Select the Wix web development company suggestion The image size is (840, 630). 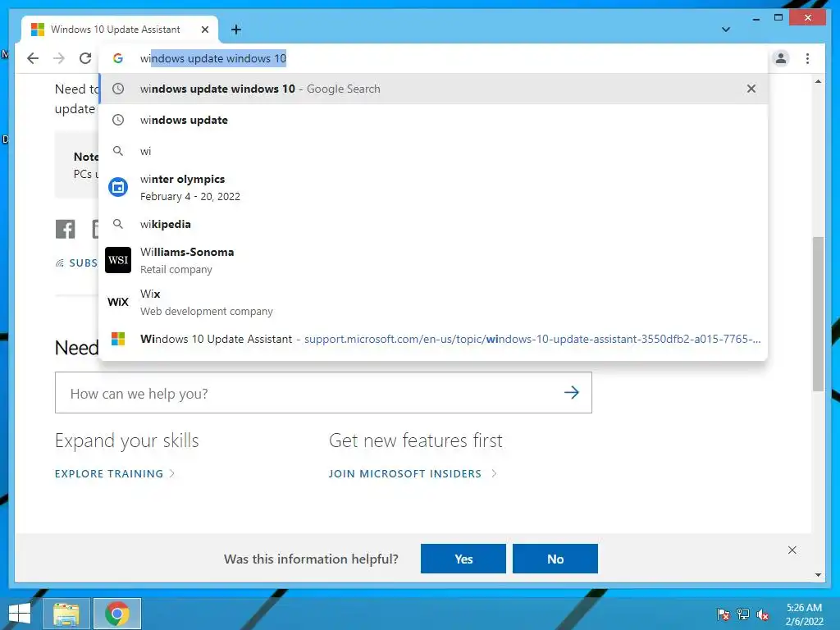pyautogui.click(x=433, y=302)
